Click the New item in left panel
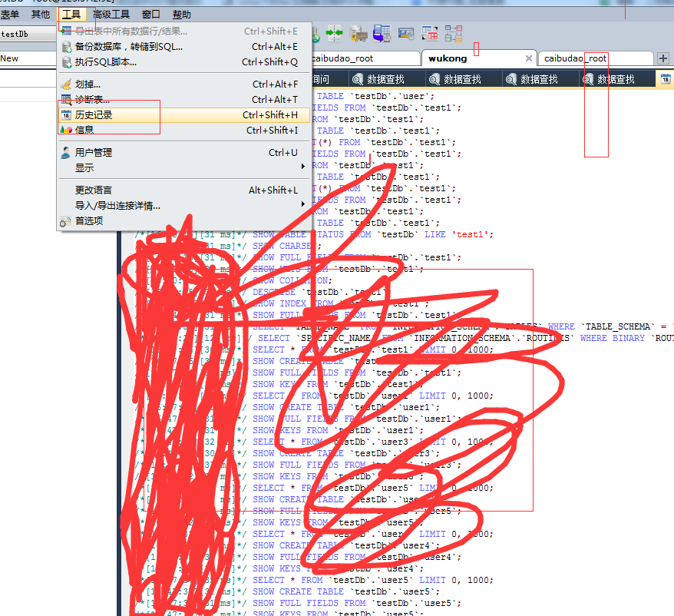 (x=9, y=58)
